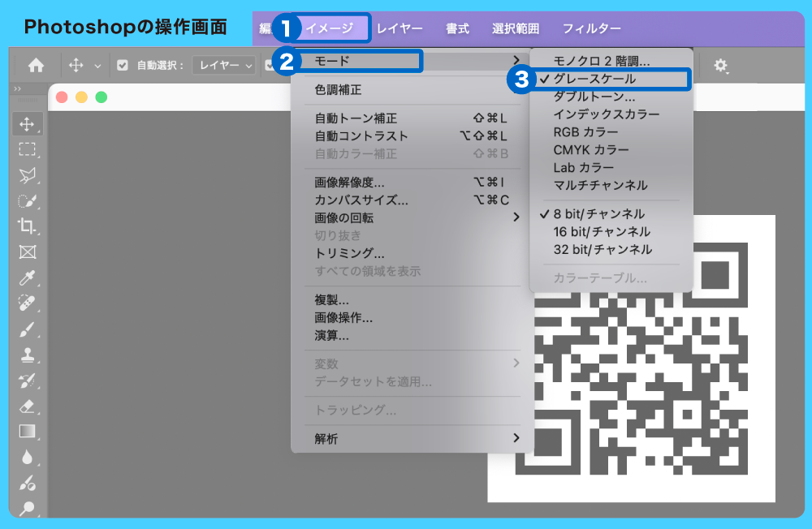Choose 複製... menu item

tap(411, 300)
